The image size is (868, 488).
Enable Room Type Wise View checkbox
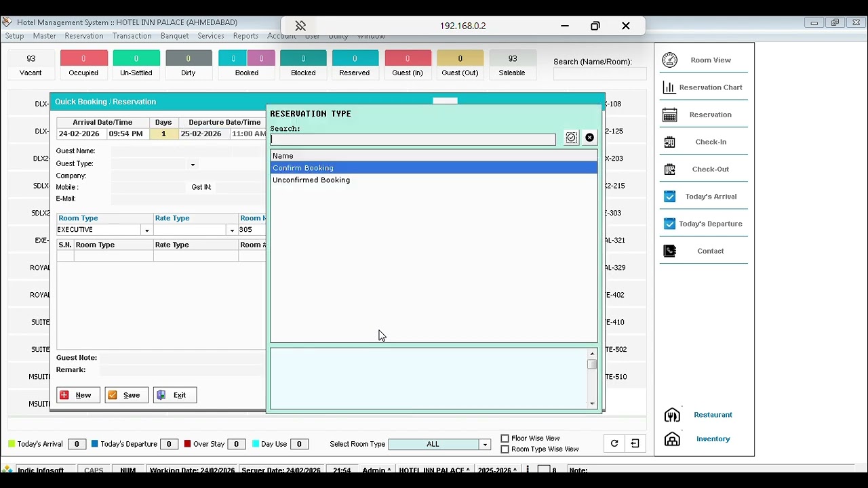coord(505,449)
